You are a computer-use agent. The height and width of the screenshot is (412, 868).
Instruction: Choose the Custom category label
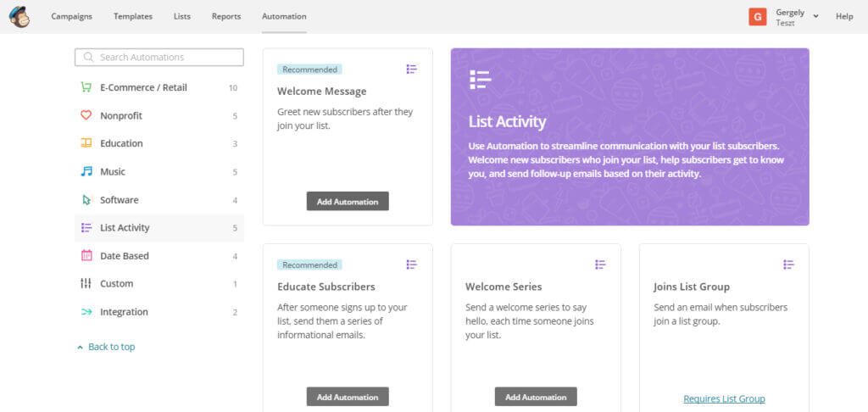[x=116, y=283]
